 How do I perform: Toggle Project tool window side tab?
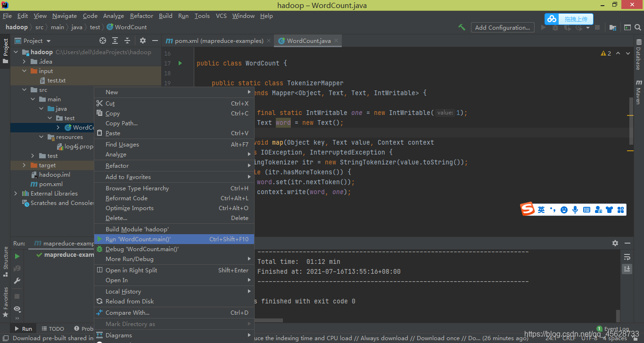coord(5,51)
